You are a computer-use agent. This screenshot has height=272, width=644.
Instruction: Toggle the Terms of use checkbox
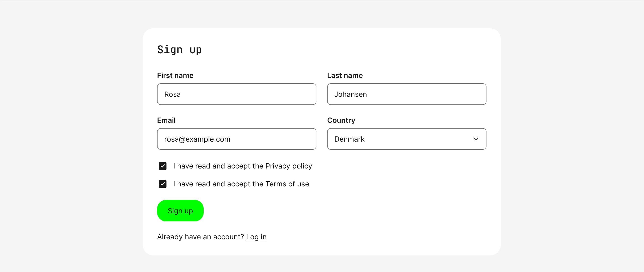(x=162, y=184)
